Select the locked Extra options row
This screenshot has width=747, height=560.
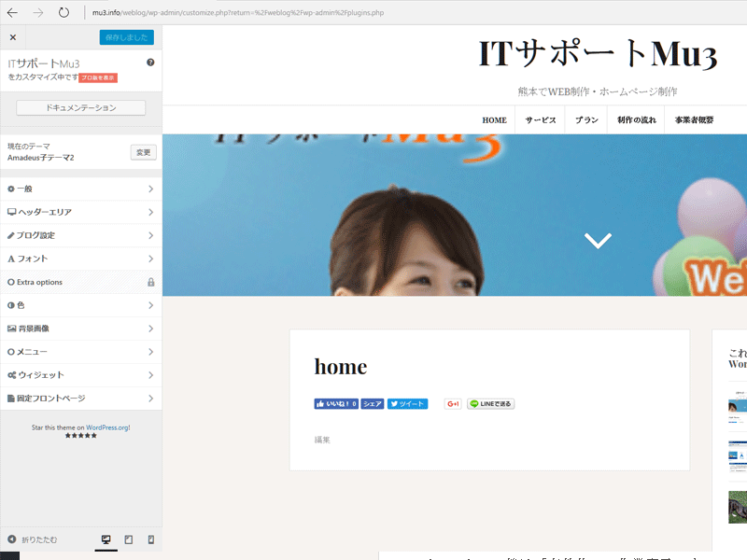coord(81,283)
